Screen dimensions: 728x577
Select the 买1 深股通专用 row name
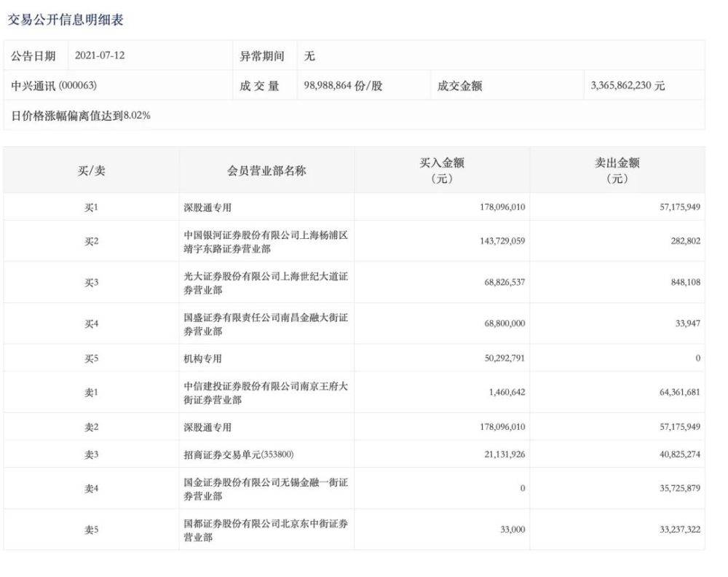click(207, 207)
